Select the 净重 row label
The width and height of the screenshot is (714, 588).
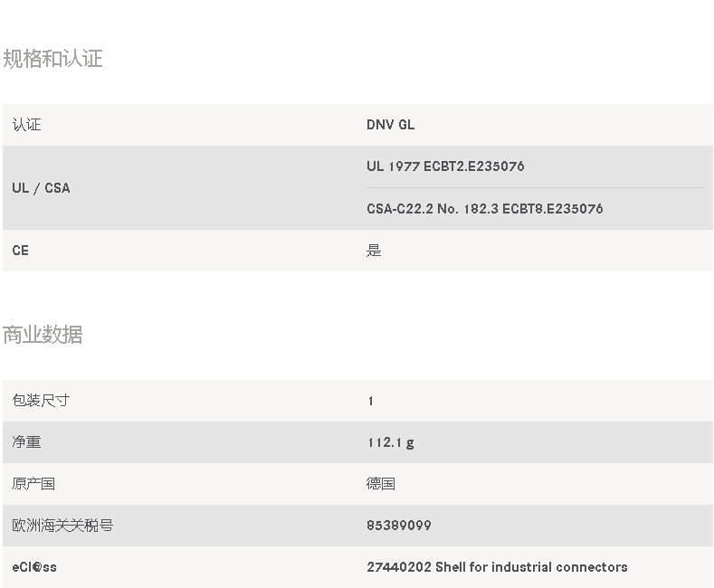26,442
